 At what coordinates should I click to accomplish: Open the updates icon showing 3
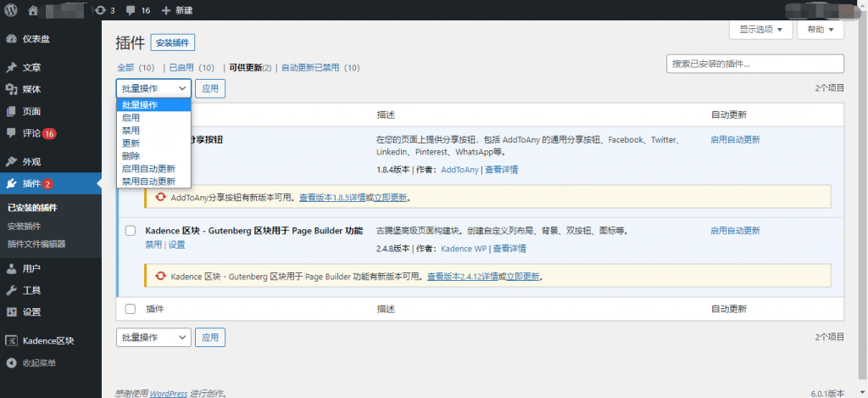pyautogui.click(x=104, y=10)
